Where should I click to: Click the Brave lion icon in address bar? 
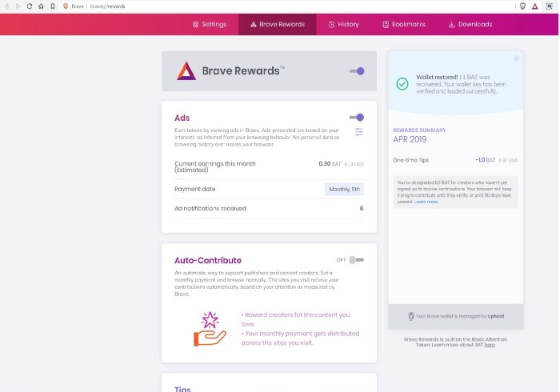pyautogui.click(x=66, y=6)
